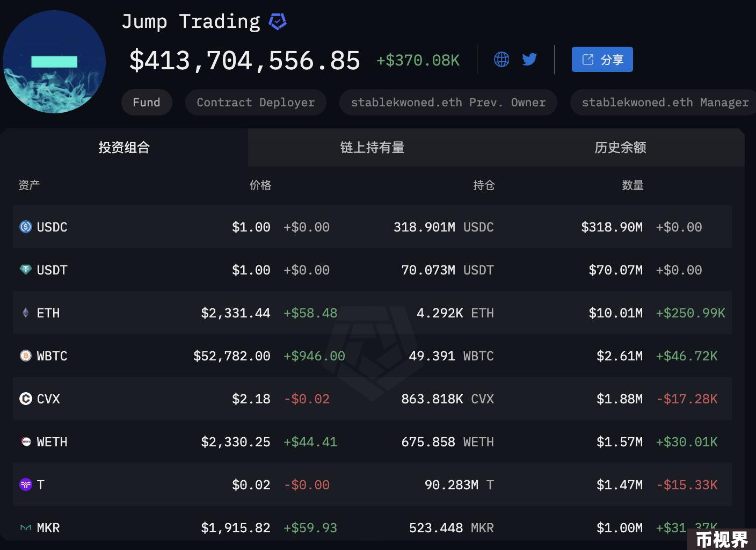This screenshot has height=550, width=756.
Task: Click the 675.858 WETH holding
Action: [x=447, y=442]
